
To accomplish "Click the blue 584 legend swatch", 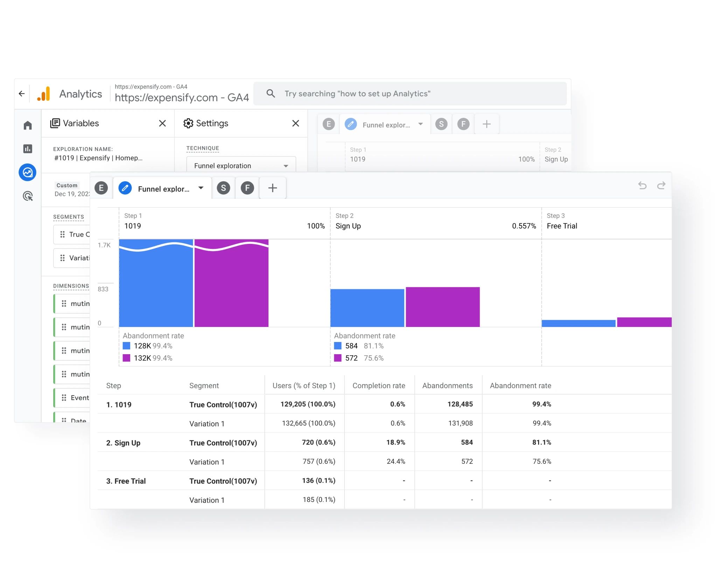I will [x=338, y=346].
